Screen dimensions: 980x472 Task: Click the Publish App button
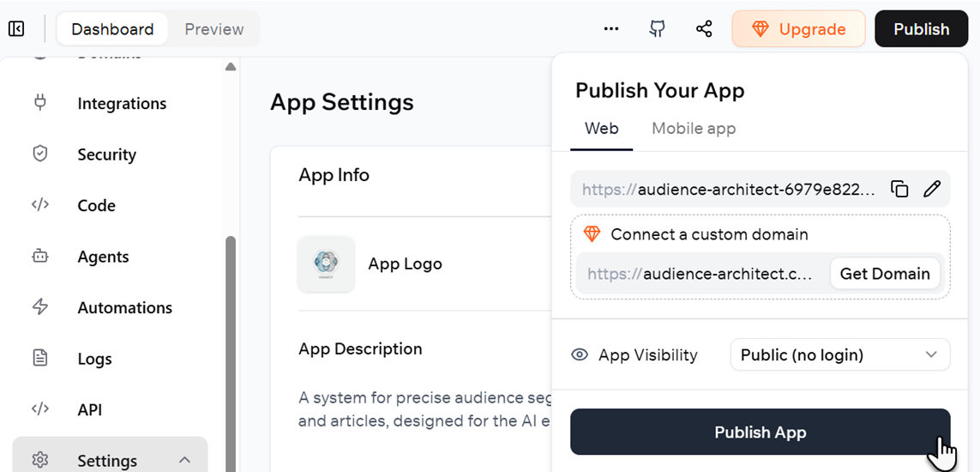760,433
